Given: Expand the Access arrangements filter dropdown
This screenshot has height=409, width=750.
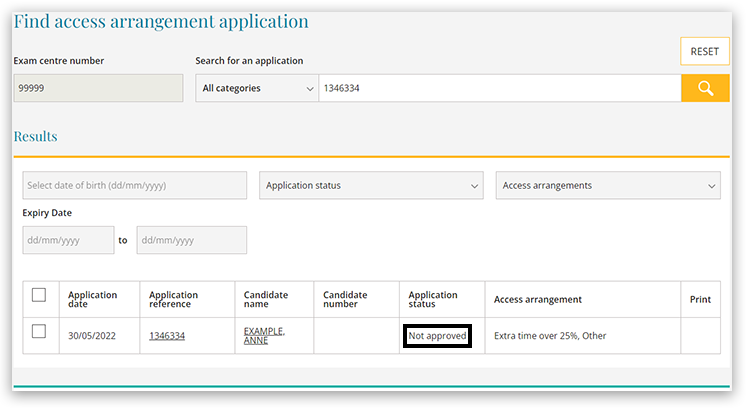Looking at the screenshot, I should 608,186.
